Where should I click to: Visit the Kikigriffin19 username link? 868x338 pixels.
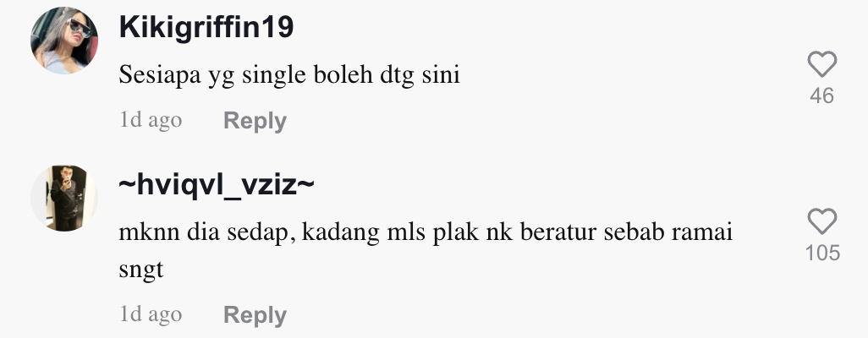(x=206, y=26)
